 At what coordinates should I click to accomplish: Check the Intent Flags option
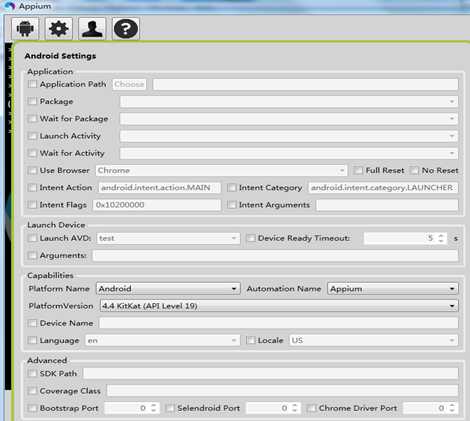click(32, 205)
